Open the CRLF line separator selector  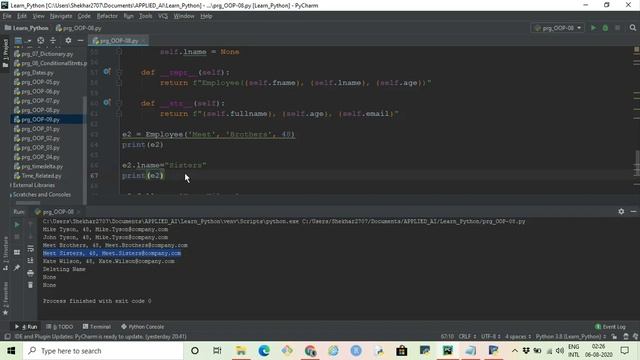point(467,336)
